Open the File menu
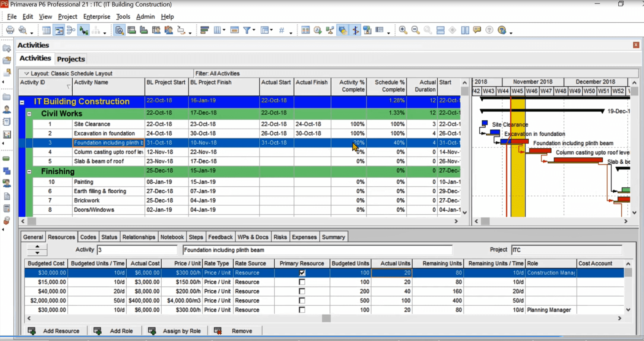The image size is (644, 341). pos(12,17)
